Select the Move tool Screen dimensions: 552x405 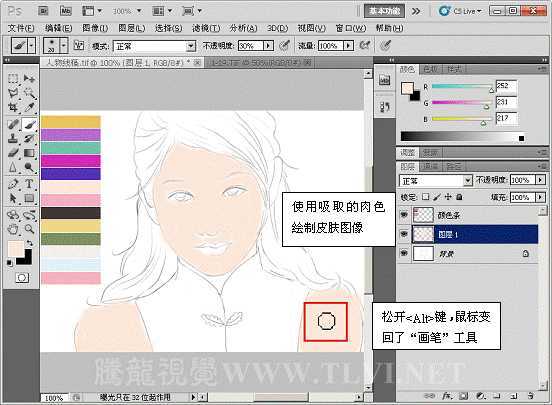tap(29, 78)
